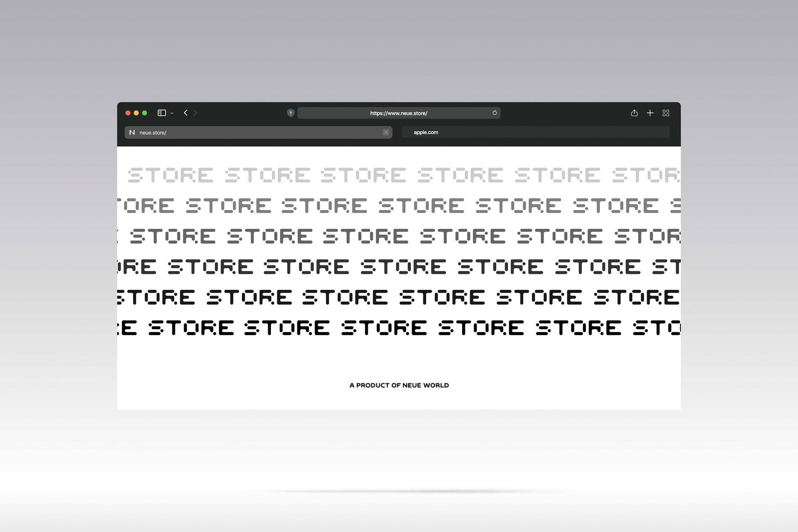This screenshot has height=532, width=798.
Task: Go back with the back arrow
Action: pyautogui.click(x=185, y=113)
